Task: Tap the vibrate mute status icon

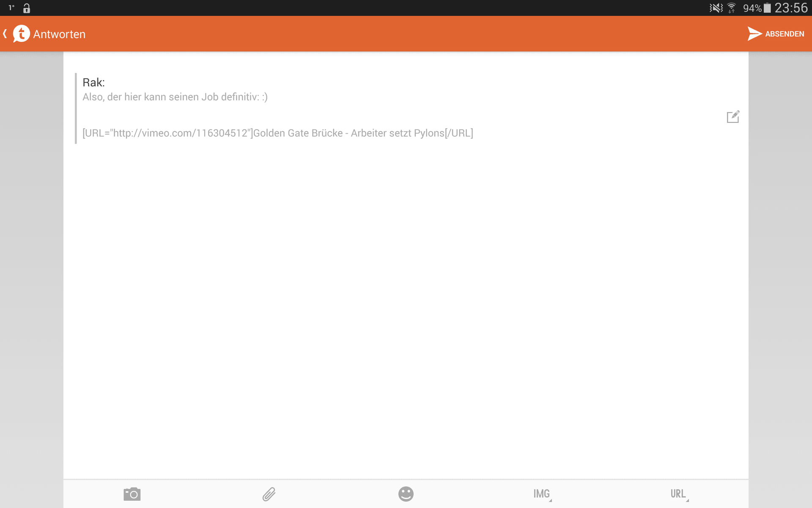Action: pyautogui.click(x=716, y=8)
